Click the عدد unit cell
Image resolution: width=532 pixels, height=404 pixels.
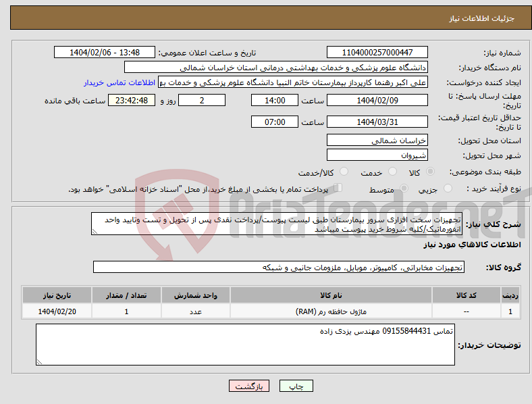pos(195,311)
